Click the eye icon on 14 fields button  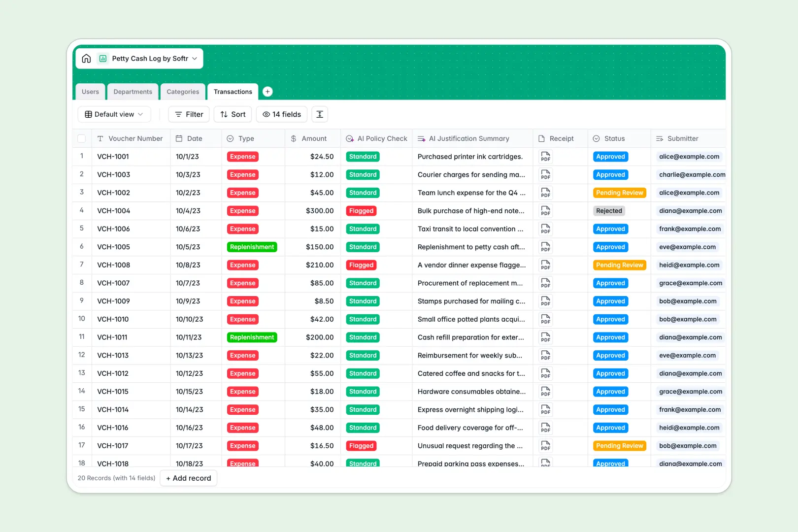pyautogui.click(x=266, y=114)
